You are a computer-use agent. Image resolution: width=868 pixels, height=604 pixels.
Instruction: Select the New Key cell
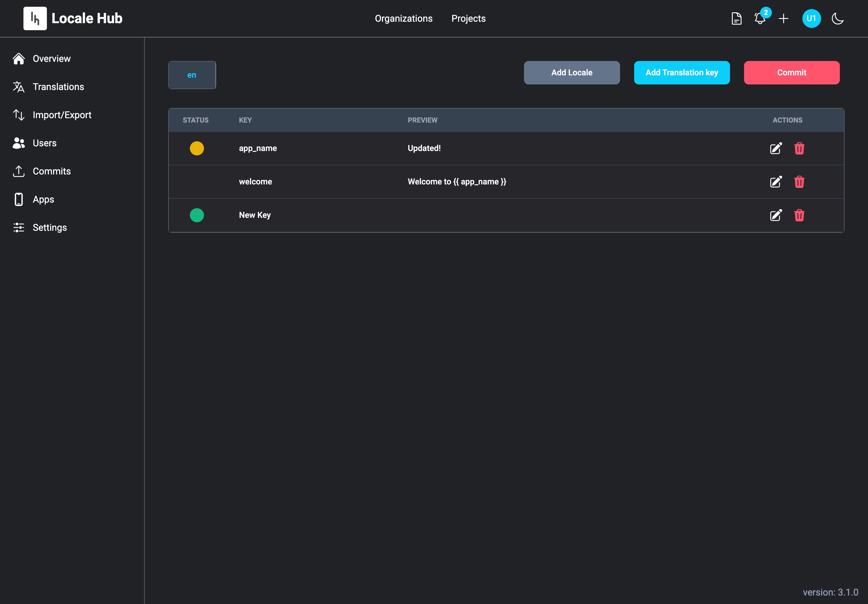pyautogui.click(x=255, y=215)
